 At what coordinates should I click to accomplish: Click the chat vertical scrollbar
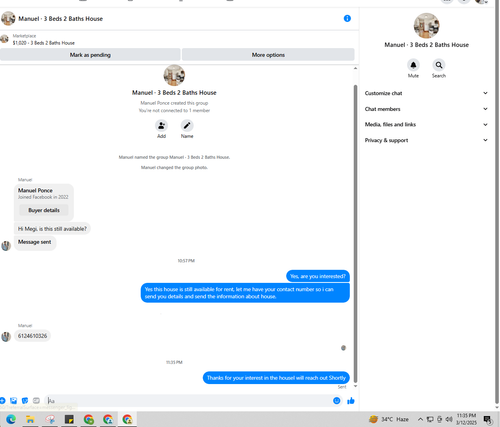tap(355, 233)
